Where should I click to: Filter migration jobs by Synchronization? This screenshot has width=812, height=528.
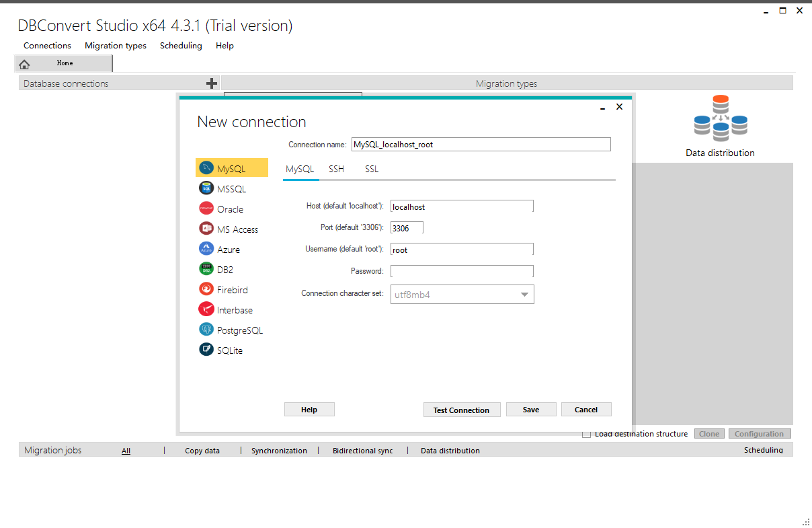279,451
